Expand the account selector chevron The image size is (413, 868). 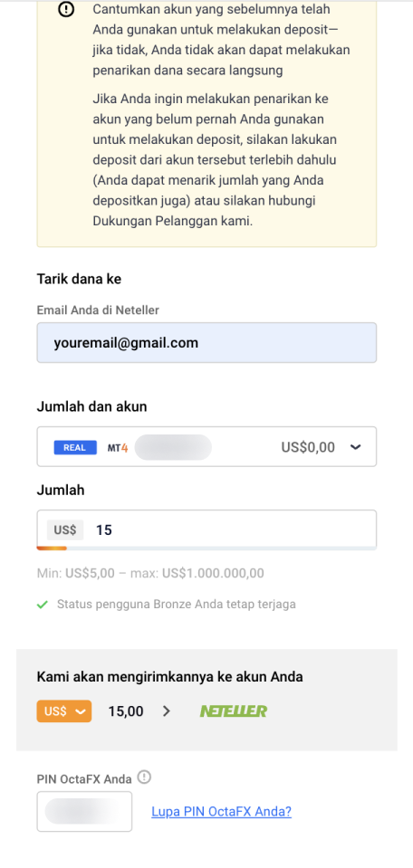[x=356, y=447]
